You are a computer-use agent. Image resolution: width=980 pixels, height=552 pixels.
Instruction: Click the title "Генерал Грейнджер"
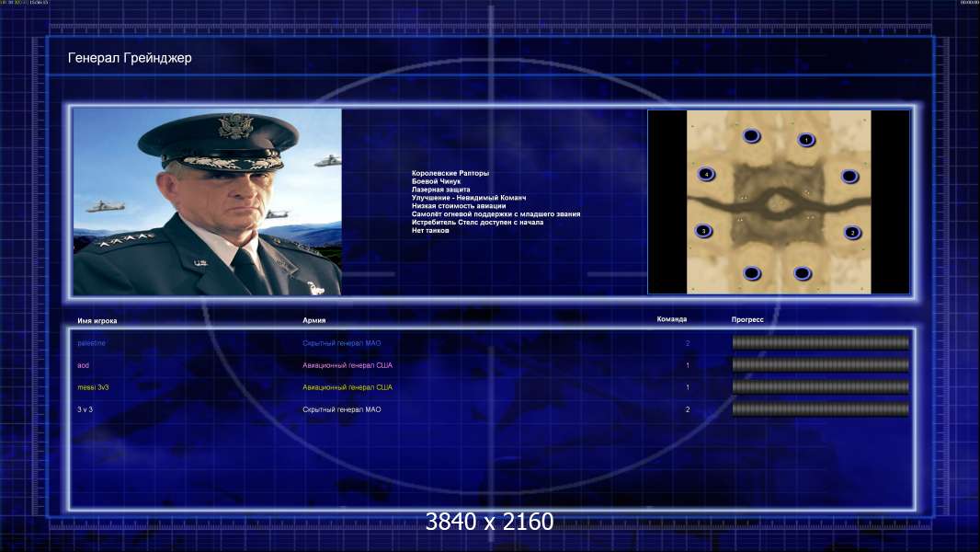(x=130, y=58)
